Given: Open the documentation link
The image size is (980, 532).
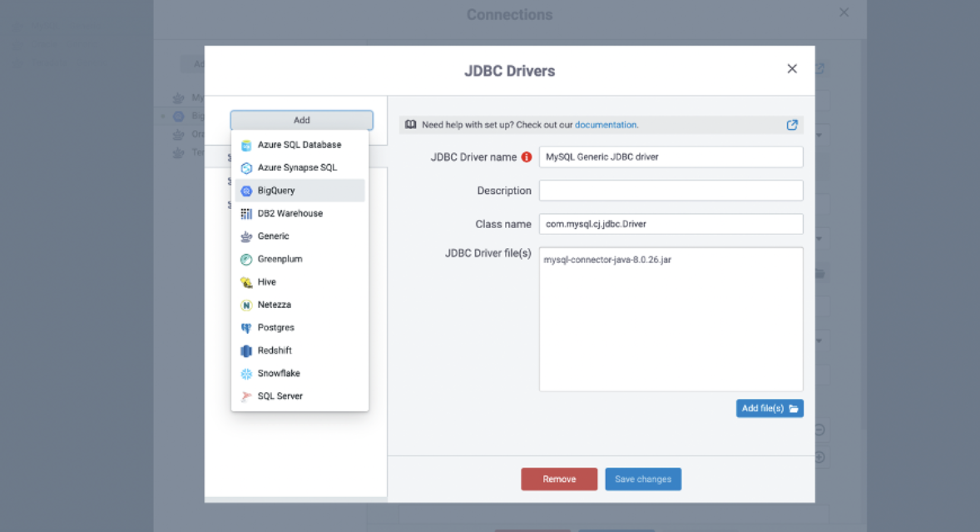Looking at the screenshot, I should coord(606,125).
